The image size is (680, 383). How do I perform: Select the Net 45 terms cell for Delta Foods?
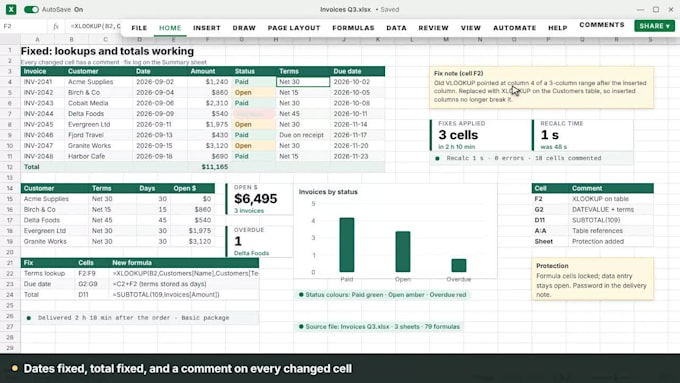click(113, 220)
